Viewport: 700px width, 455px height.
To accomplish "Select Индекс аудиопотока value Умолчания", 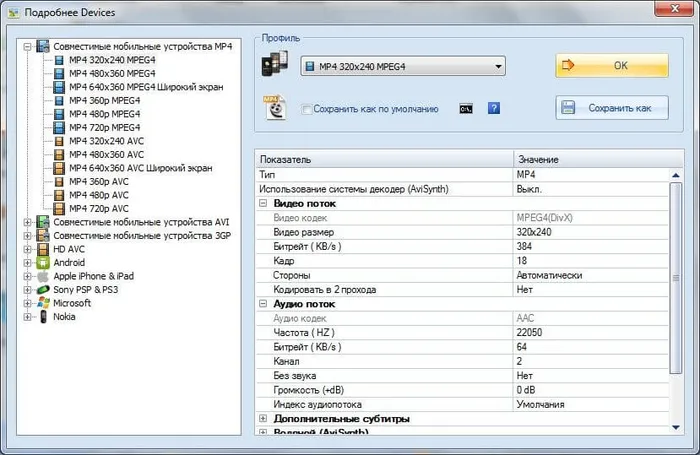I will pos(540,405).
